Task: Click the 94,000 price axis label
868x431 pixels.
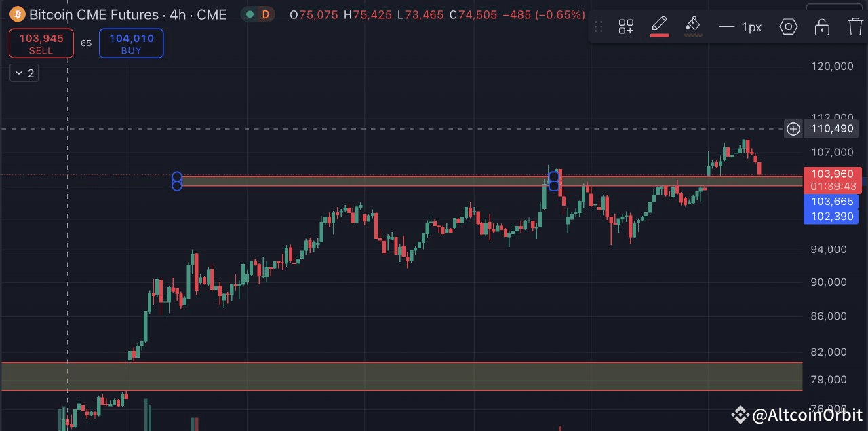Action: (x=829, y=250)
